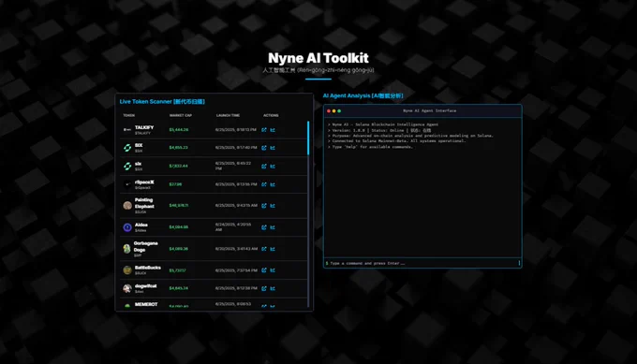Viewport: 637px width, 364px height.
Task: Click the Aidea token avatar
Action: click(127, 227)
